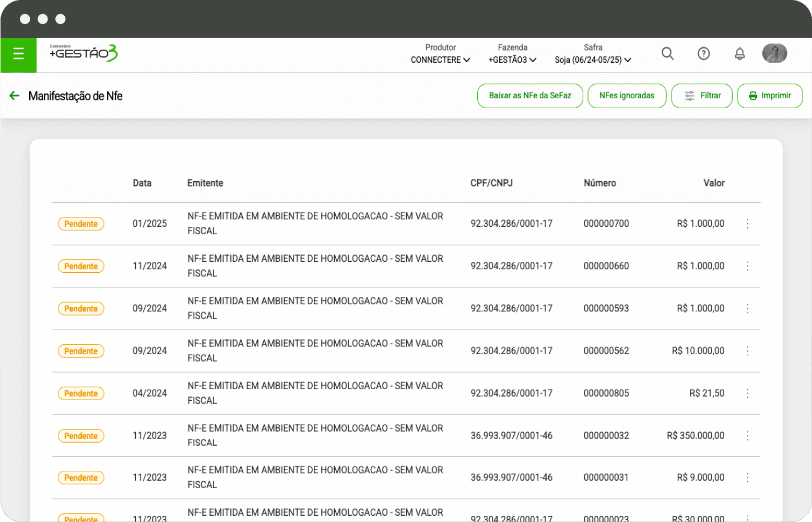Open row actions for invoice 000000032
This screenshot has height=522, width=812.
pyautogui.click(x=747, y=436)
